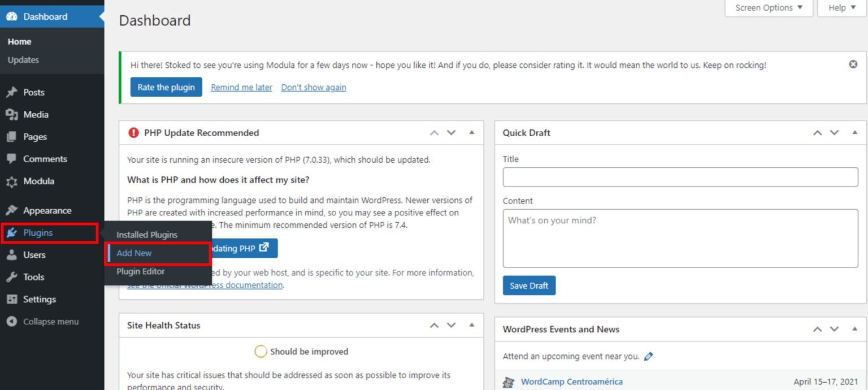
Task: Click the Remind me later link
Action: [241, 88]
